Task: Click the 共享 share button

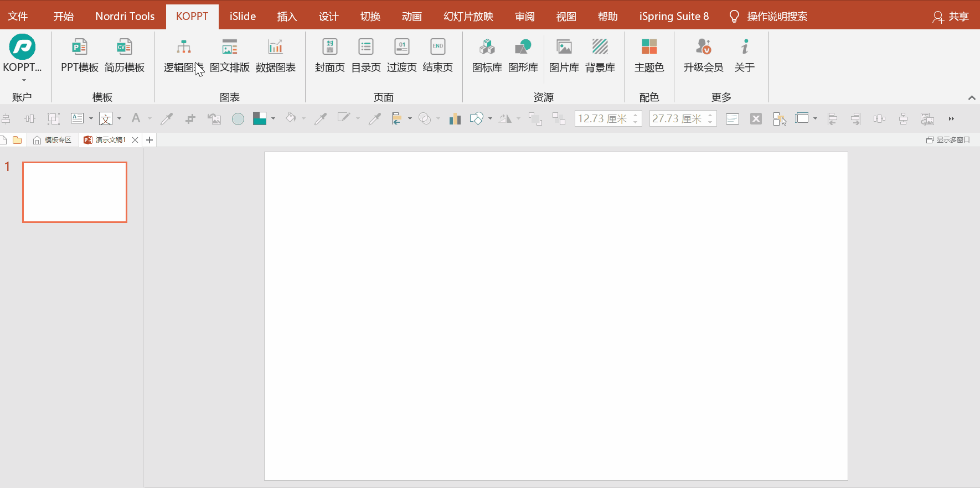Action: (951, 17)
